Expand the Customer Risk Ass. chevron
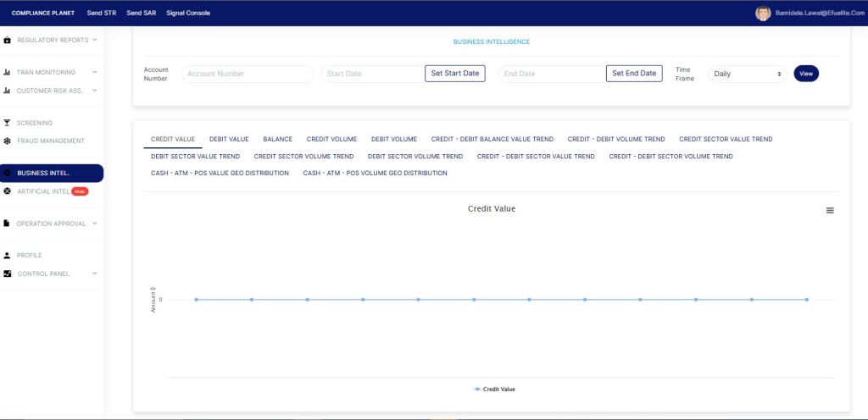This screenshot has height=420, width=868. pyautogui.click(x=94, y=91)
